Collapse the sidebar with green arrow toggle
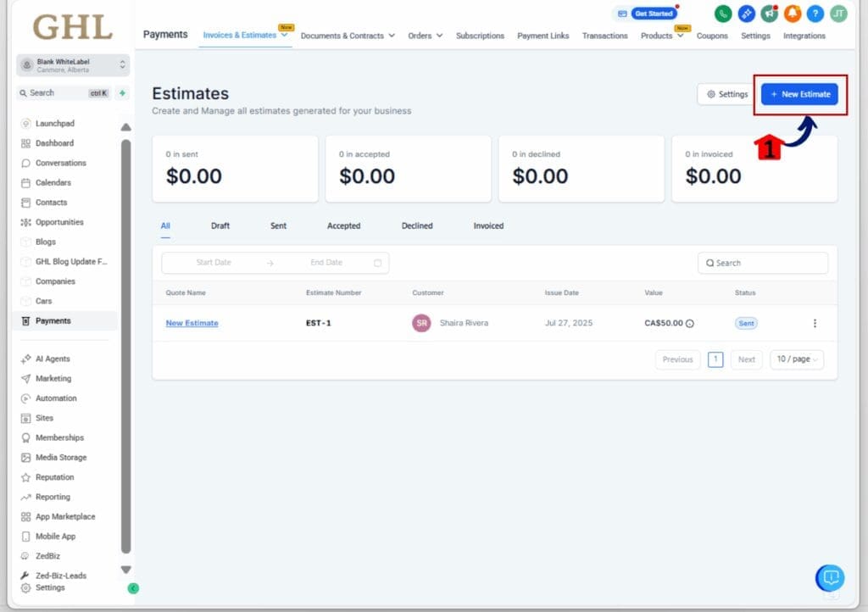868x612 pixels. 133,588
